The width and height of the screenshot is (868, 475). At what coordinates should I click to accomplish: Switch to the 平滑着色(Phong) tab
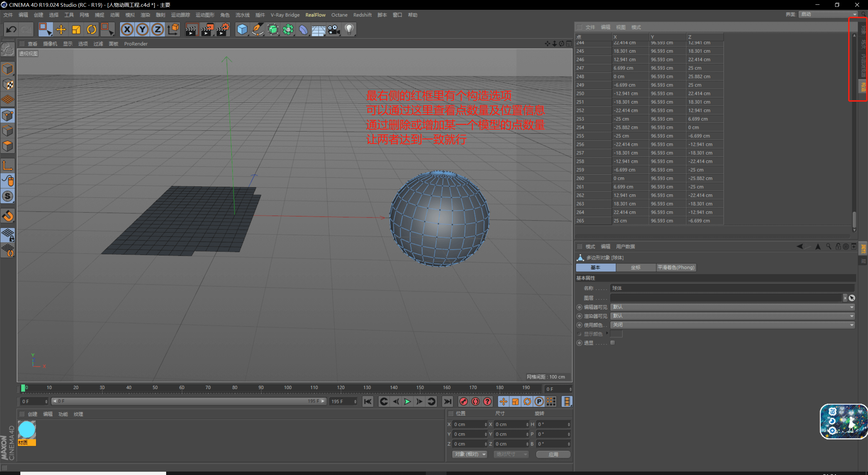(x=676, y=268)
